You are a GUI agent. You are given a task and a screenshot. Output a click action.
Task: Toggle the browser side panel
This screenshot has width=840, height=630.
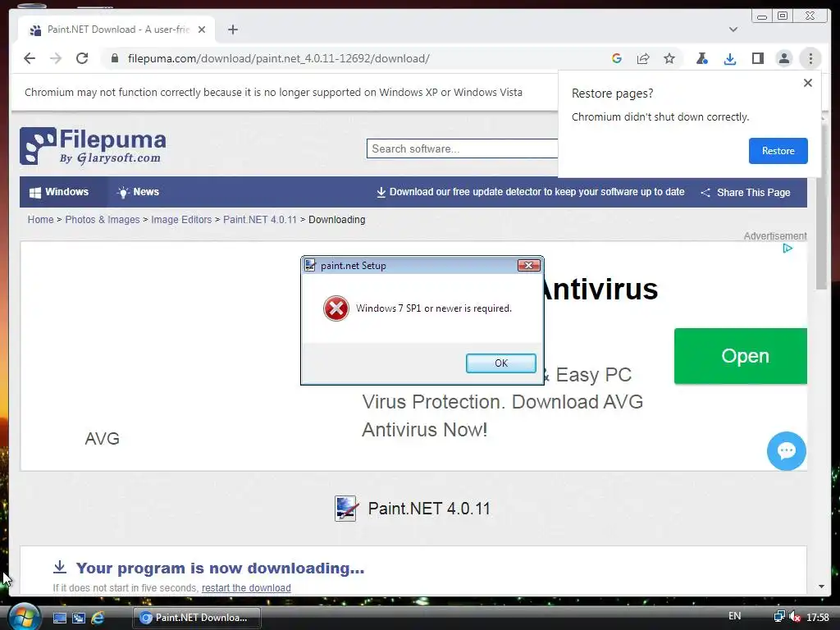pos(757,58)
